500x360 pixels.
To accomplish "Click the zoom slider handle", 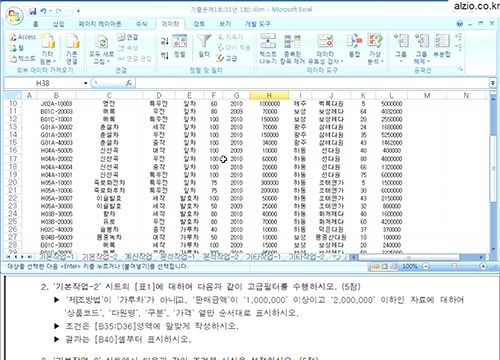I will (x=454, y=266).
